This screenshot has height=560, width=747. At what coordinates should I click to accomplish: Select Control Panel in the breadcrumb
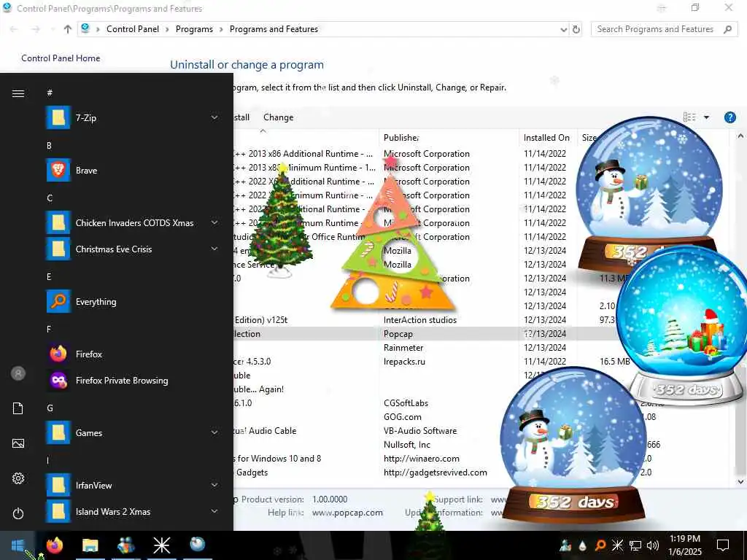[x=133, y=29]
